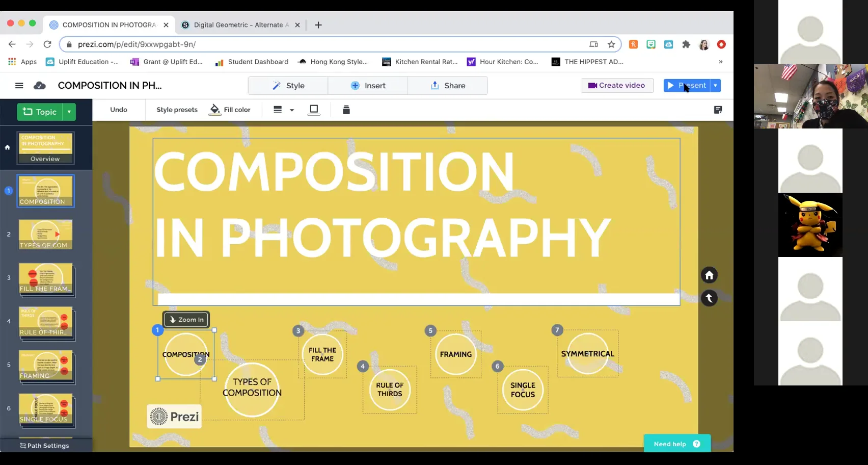Screen dimensions: 868x465
Task: Open Path Settings
Action: pos(45,446)
